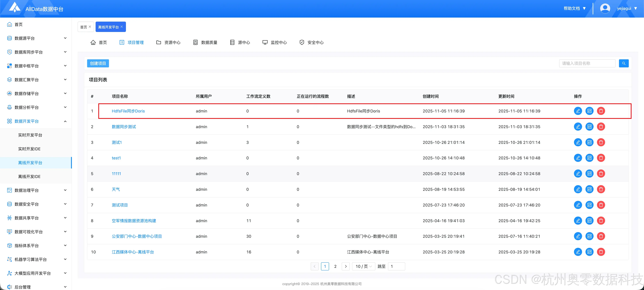The width and height of the screenshot is (644, 290).
Task: 打开江西媒体中心-离线平台项目链接
Action: tap(133, 252)
